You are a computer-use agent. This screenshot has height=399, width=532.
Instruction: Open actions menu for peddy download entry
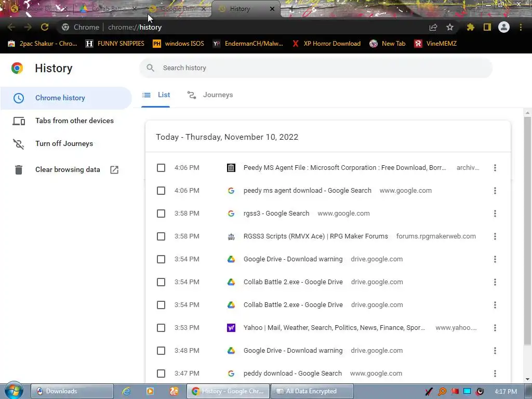point(495,373)
